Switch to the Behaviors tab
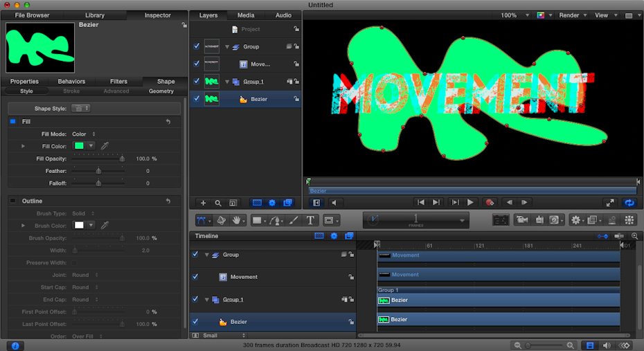 (71, 82)
